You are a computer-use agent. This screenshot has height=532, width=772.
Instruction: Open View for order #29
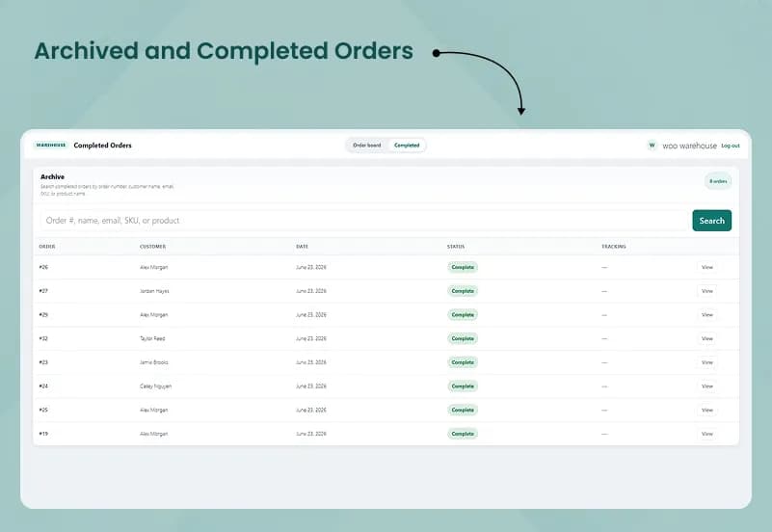pyautogui.click(x=707, y=314)
